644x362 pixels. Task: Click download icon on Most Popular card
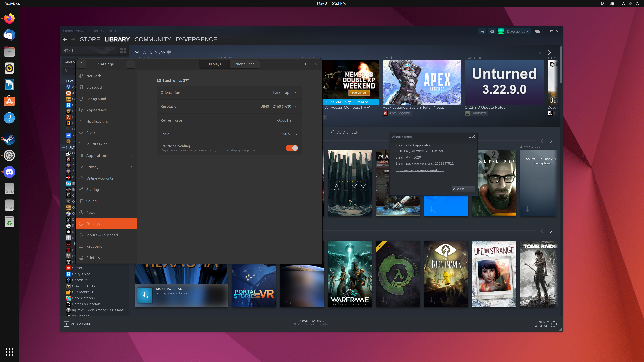[145, 295]
